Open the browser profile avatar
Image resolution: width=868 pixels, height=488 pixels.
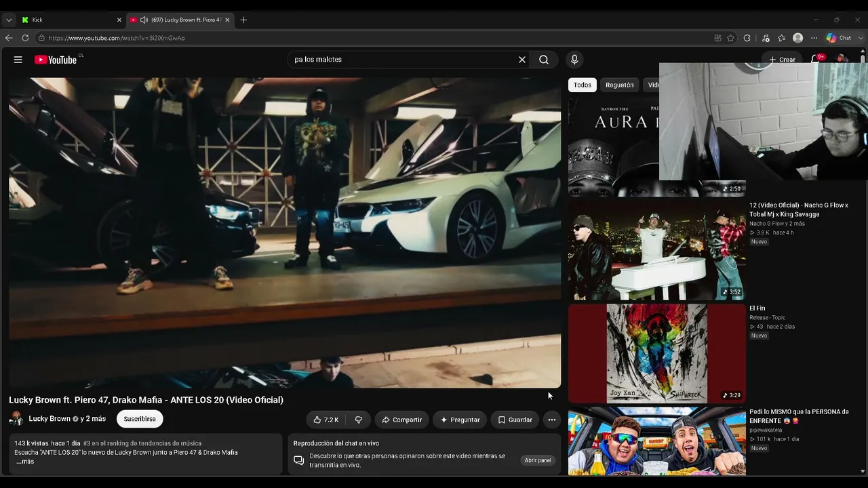pos(798,38)
